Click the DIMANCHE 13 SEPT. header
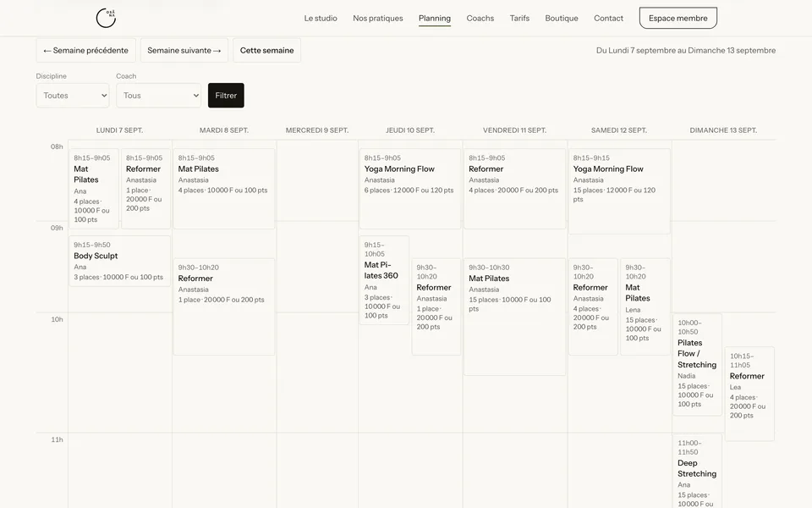Viewport: 812px width, 508px height. click(x=723, y=130)
